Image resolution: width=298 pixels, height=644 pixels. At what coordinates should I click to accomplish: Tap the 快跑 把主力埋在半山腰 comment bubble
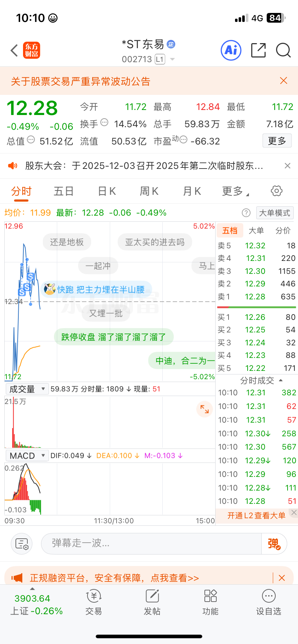pos(96,289)
